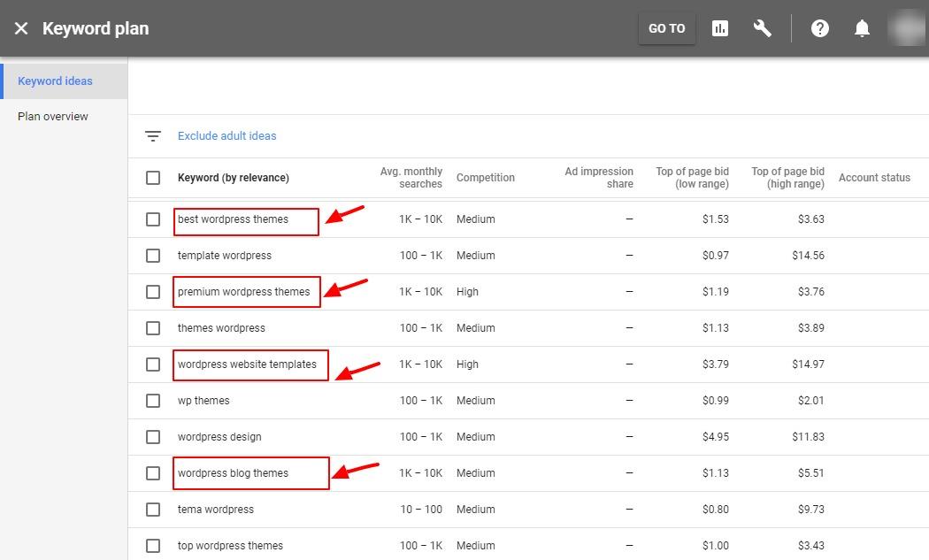Sort by Competition column header
The width and height of the screenshot is (929, 560).
(485, 178)
